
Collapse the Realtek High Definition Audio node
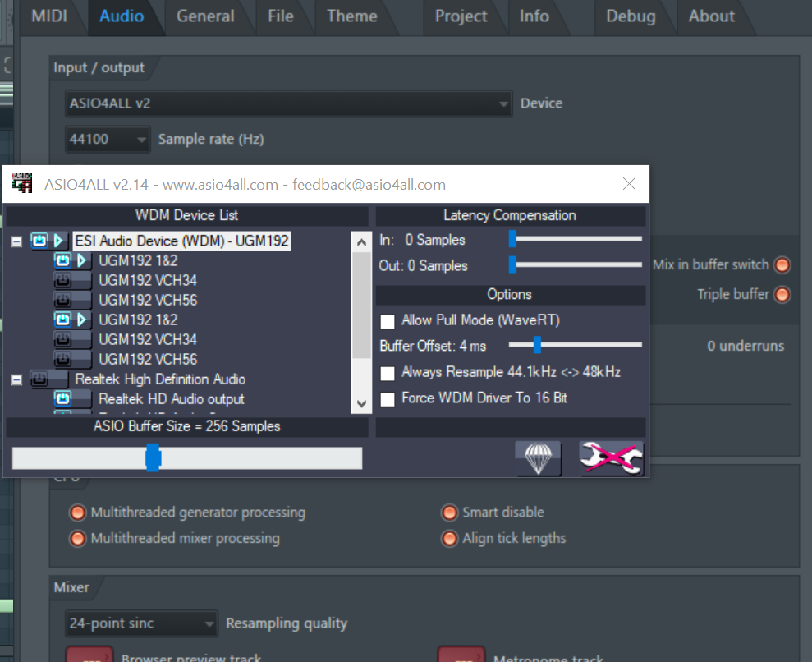click(x=16, y=379)
